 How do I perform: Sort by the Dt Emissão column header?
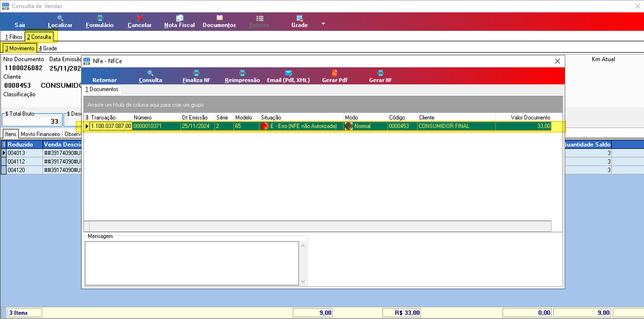(x=197, y=118)
